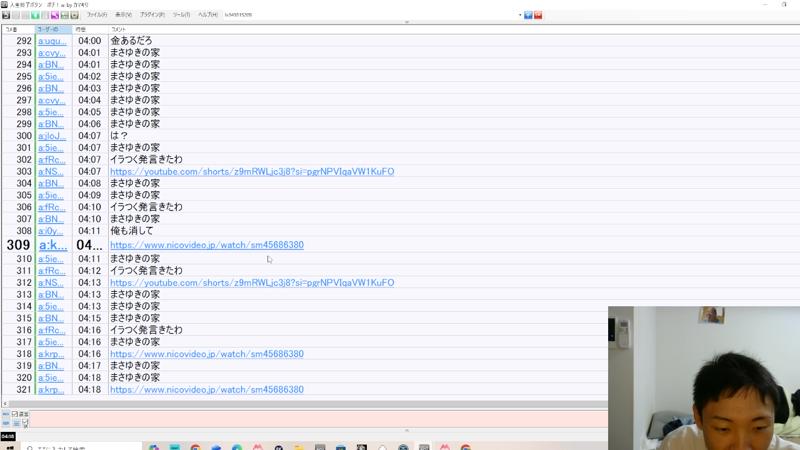Toggle the checkbox above the comment input

(15, 414)
